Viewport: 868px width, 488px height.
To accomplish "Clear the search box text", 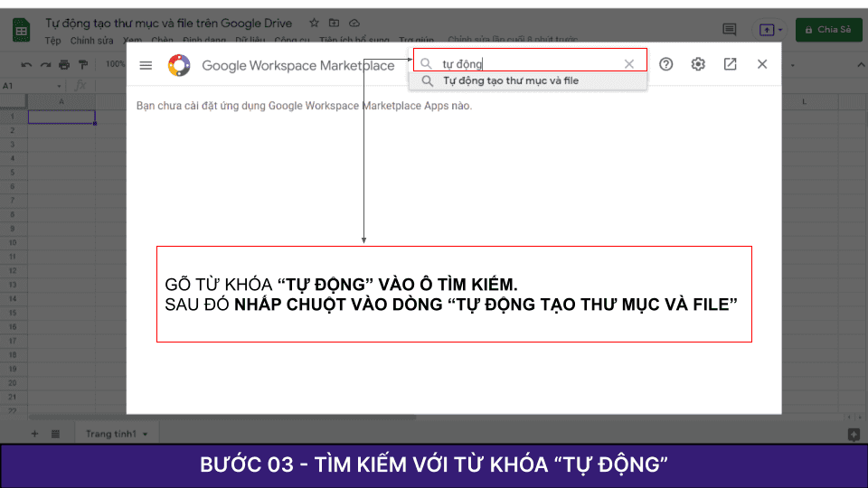I will click(629, 64).
